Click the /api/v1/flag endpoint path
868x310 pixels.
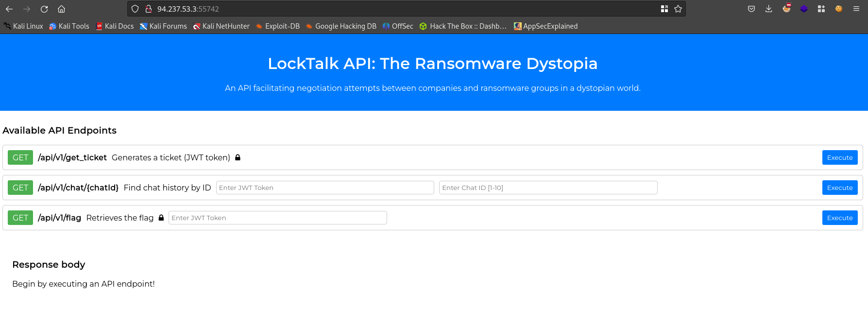click(60, 218)
